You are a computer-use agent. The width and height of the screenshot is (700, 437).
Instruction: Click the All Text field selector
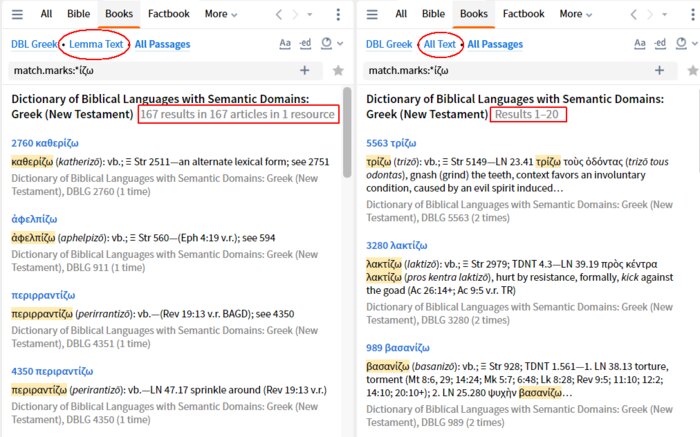pos(440,44)
